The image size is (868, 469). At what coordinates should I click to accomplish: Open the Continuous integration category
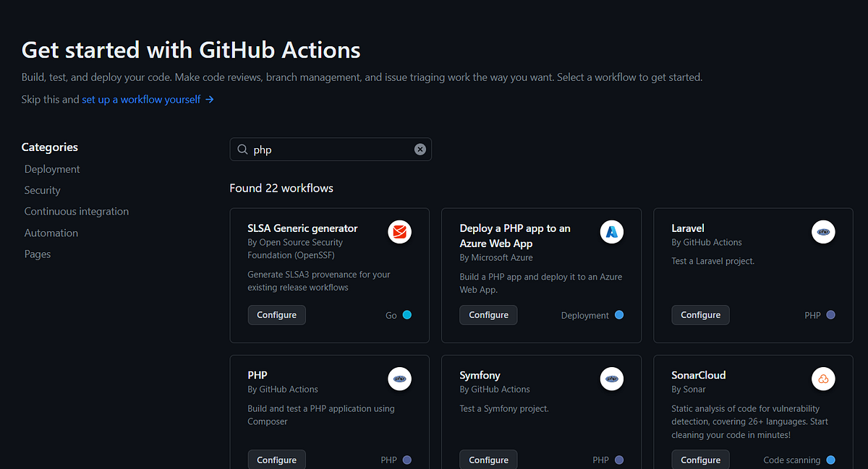(x=76, y=211)
